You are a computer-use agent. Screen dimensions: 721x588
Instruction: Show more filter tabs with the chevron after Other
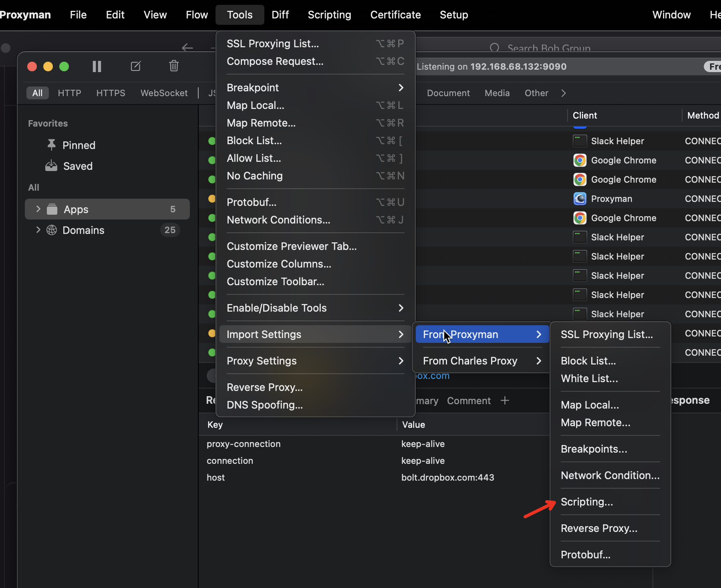coord(564,93)
